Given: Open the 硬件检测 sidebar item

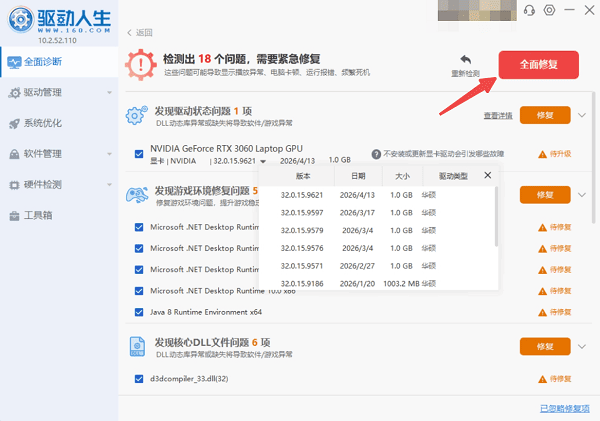Looking at the screenshot, I should (59, 185).
